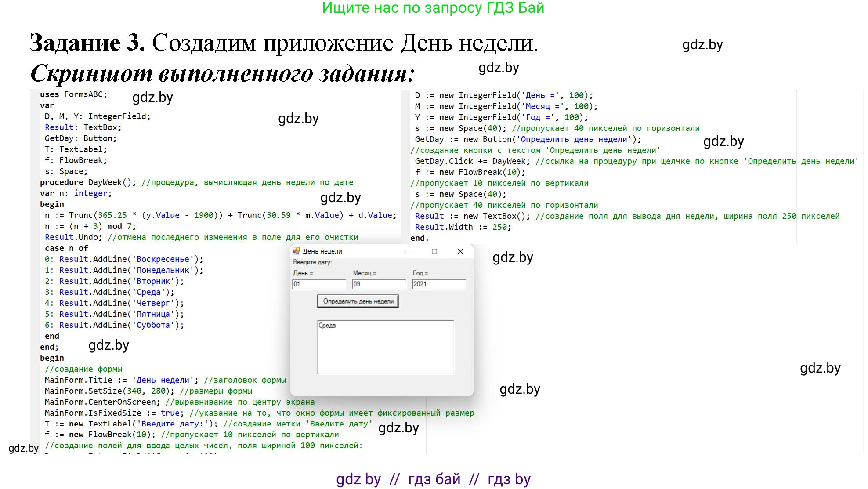Select the Год field with 2021
Image resolution: width=868 pixels, height=489 pixels.
pyautogui.click(x=438, y=284)
